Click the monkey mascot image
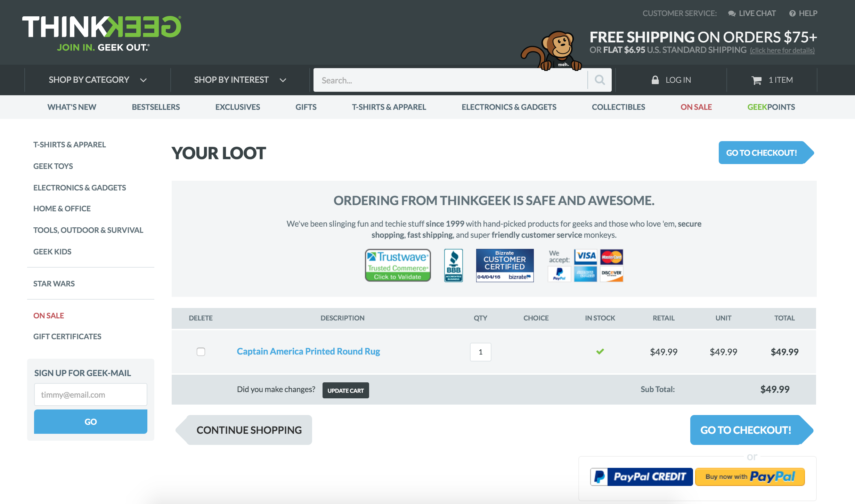The image size is (855, 504). pos(551,50)
